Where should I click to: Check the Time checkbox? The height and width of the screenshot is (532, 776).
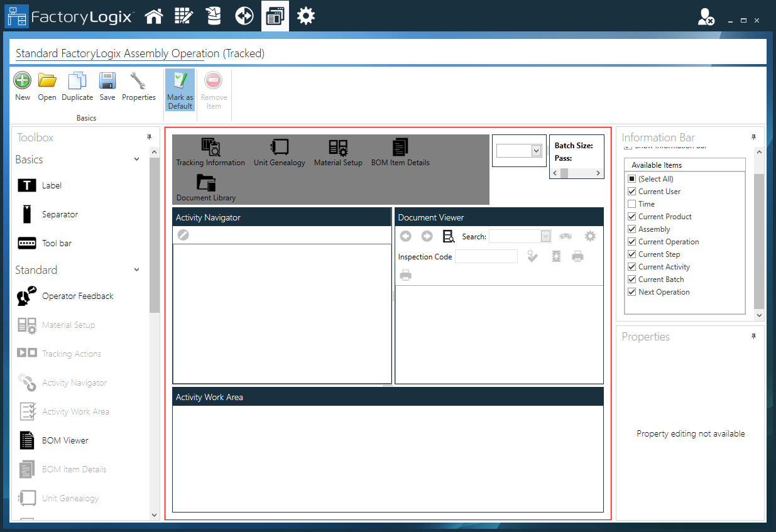point(632,204)
